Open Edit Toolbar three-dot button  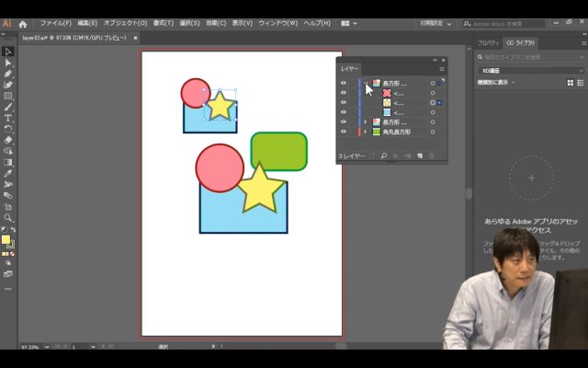[x=8, y=289]
